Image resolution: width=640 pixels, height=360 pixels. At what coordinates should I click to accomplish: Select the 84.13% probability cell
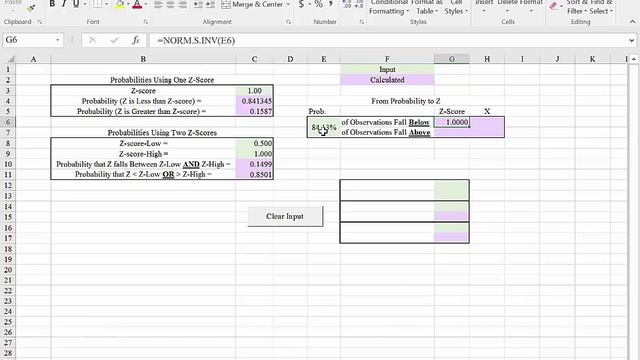click(324, 127)
